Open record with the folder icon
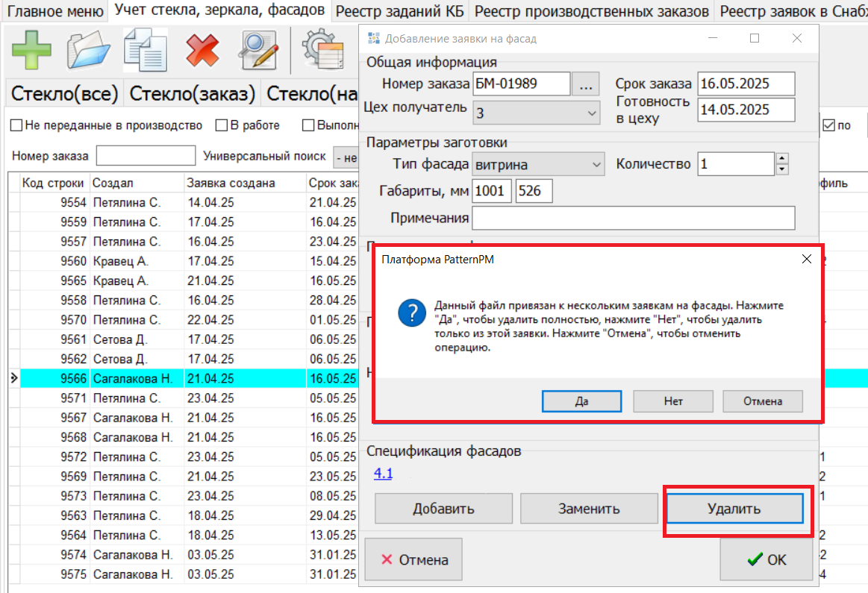 click(89, 51)
